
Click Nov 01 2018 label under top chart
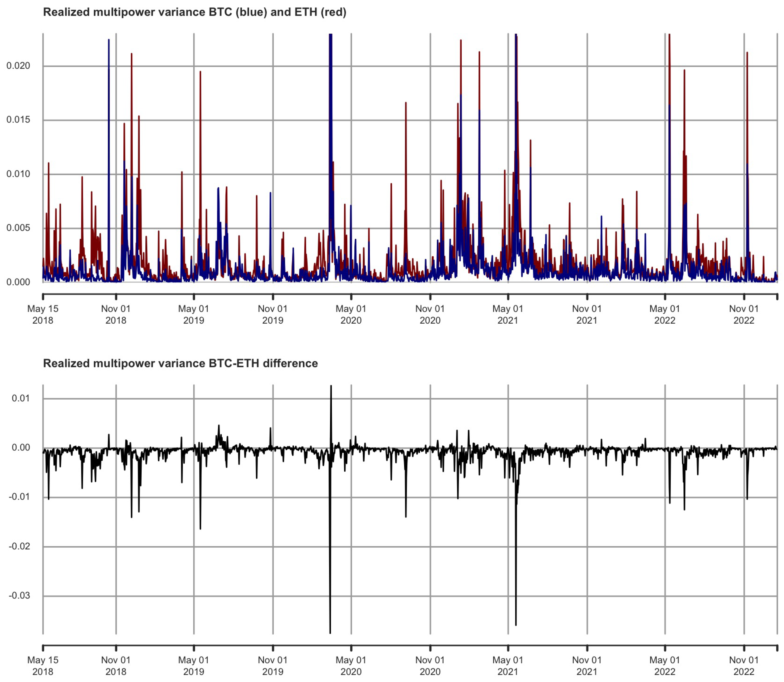click(116, 314)
